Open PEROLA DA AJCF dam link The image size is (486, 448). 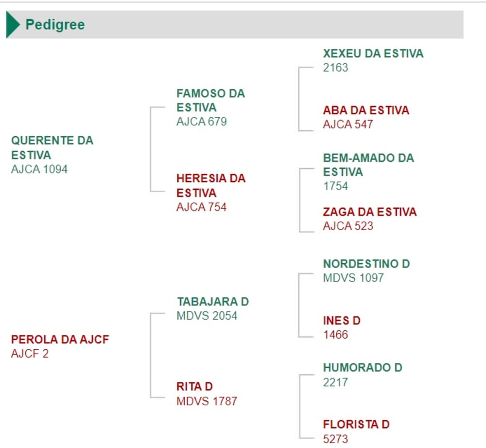(60, 339)
